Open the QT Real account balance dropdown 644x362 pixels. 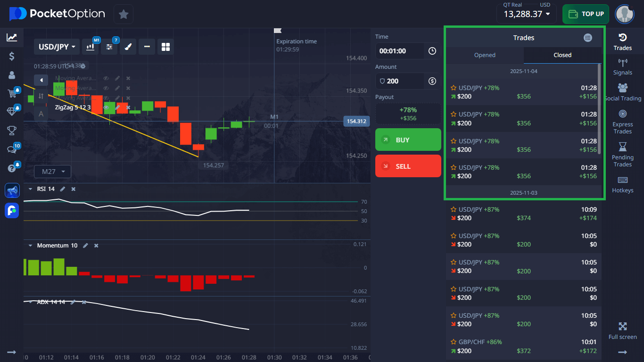pos(526,14)
